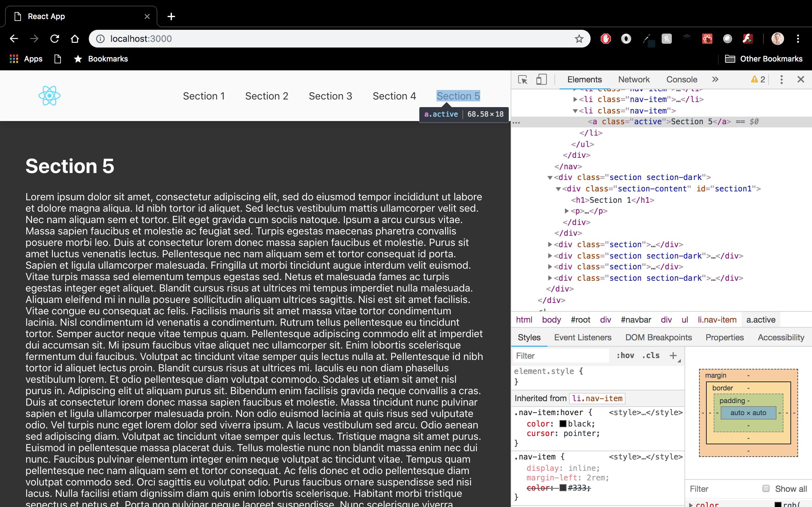The image size is (812, 507).
Task: Open the Console panel in DevTools
Action: tap(682, 80)
